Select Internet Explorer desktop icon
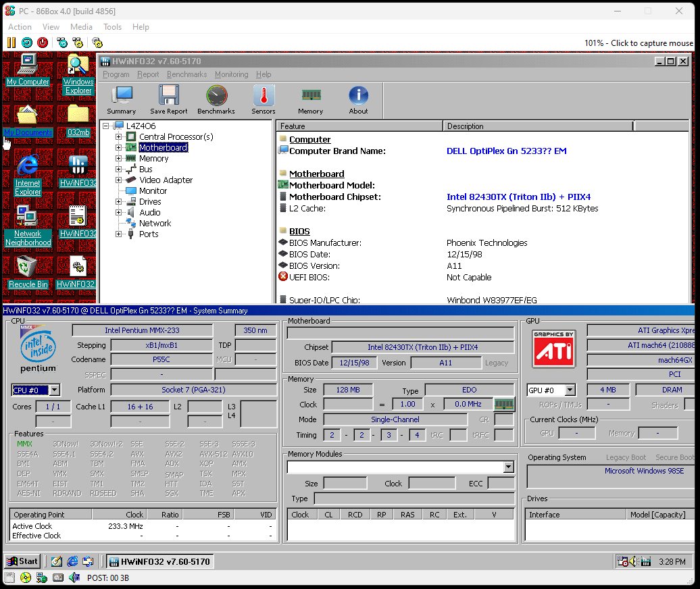This screenshot has width=700, height=589. coord(28,176)
